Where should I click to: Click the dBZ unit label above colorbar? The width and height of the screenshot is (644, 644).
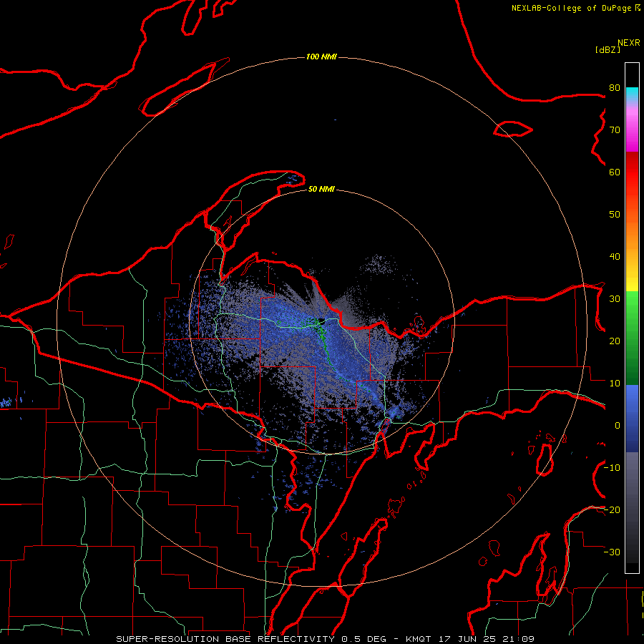(608, 49)
